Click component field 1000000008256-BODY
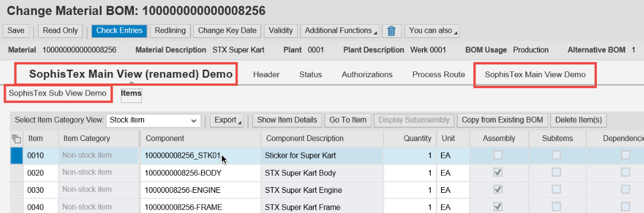This screenshot has height=213, width=644. click(x=201, y=173)
